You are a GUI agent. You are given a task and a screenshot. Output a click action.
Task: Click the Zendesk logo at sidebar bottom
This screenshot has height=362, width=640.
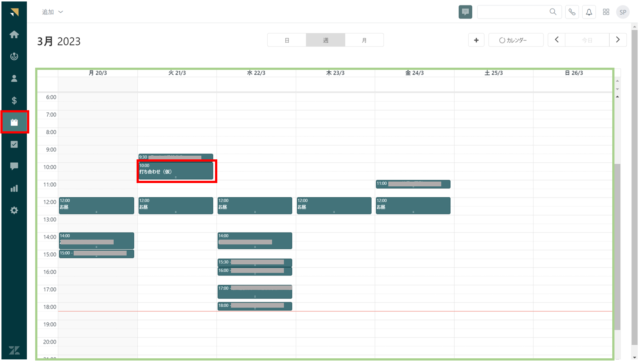tap(14, 350)
